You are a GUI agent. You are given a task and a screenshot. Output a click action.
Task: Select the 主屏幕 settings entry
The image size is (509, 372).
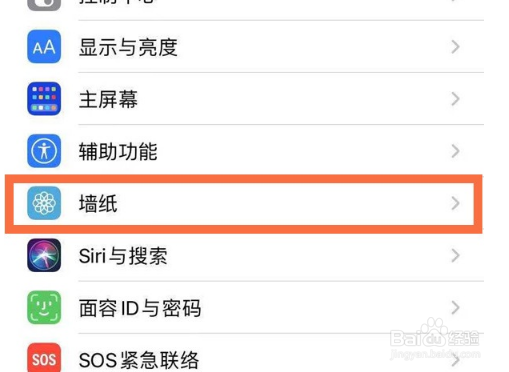pyautogui.click(x=255, y=99)
